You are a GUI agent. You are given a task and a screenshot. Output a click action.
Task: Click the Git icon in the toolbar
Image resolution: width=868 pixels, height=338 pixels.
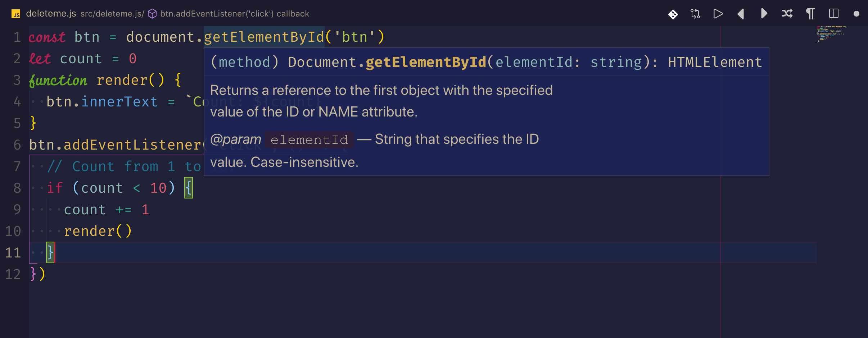[673, 14]
